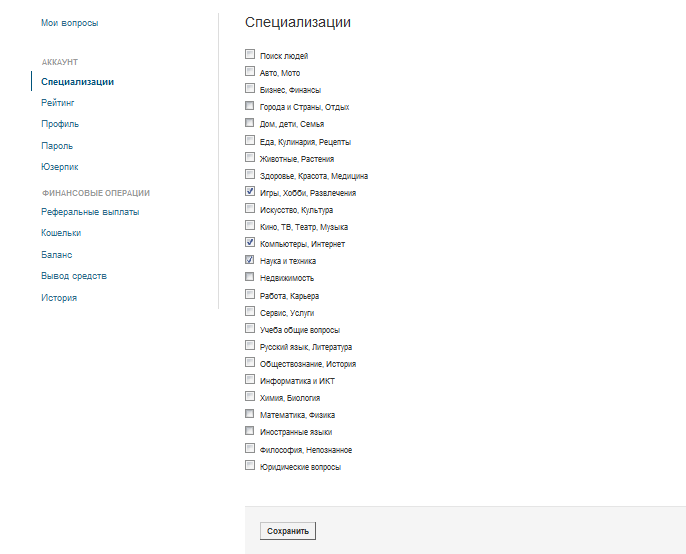
Task: Uncheck Игры, Хобби, Развлечения specialization
Action: 250,192
